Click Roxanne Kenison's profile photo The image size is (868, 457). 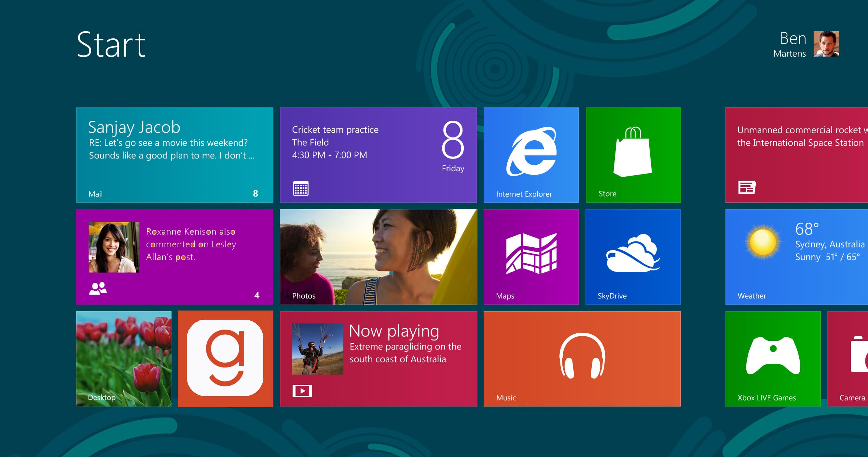click(114, 247)
